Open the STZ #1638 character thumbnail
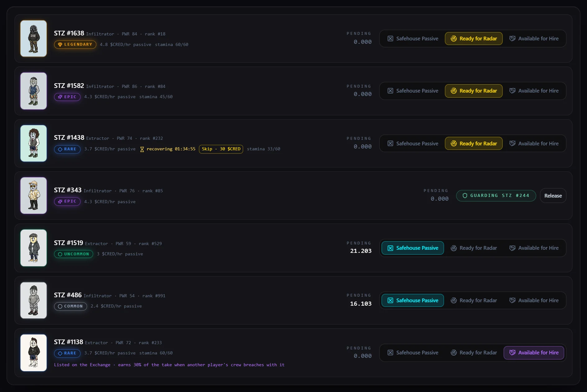The image size is (587, 392). (34, 39)
